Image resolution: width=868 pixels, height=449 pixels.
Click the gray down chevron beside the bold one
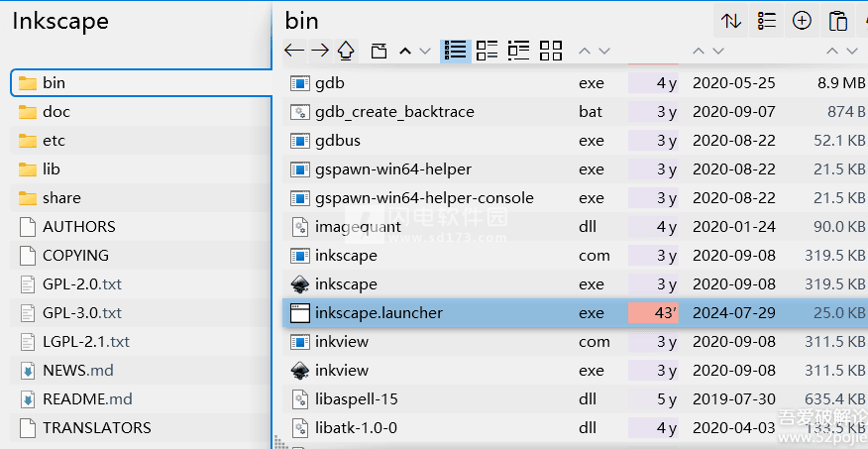click(425, 52)
